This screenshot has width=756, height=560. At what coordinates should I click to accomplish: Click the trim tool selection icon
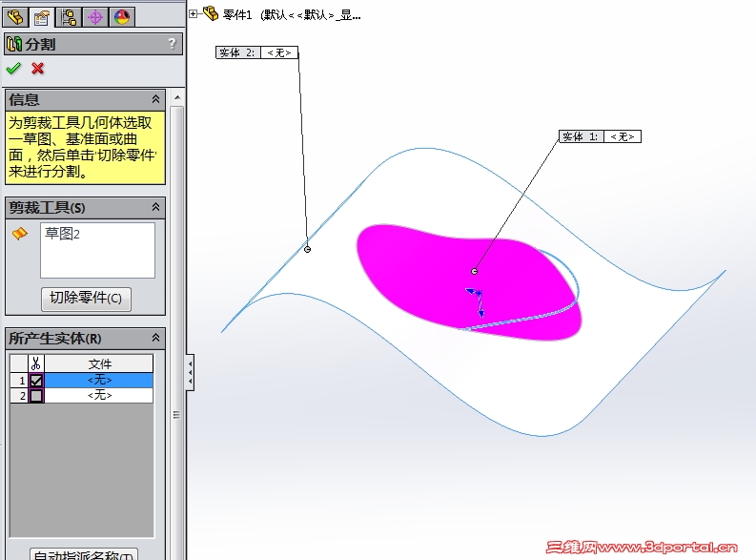click(x=20, y=234)
